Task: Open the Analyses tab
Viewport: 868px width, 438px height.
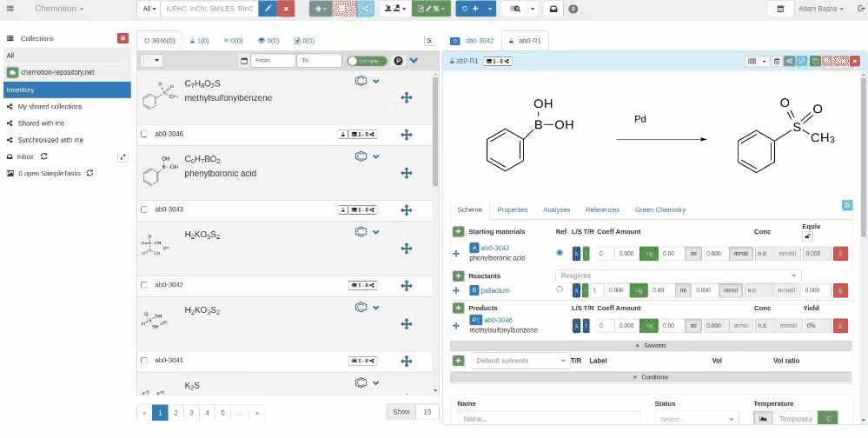Action: pos(556,209)
